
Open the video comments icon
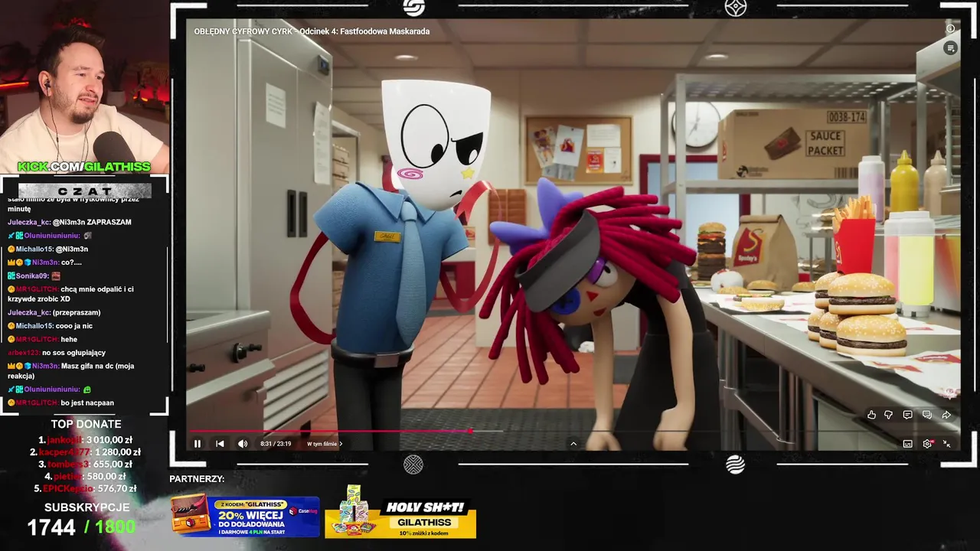(x=907, y=415)
